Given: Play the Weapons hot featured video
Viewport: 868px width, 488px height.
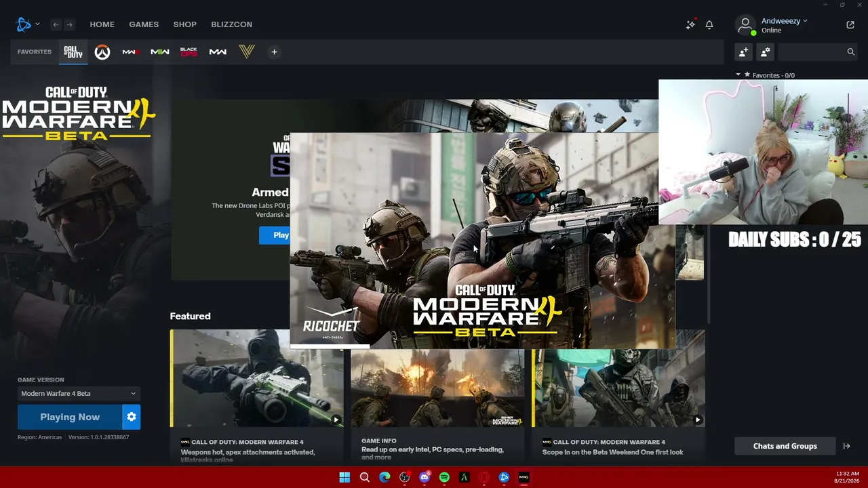Looking at the screenshot, I should coord(336,420).
